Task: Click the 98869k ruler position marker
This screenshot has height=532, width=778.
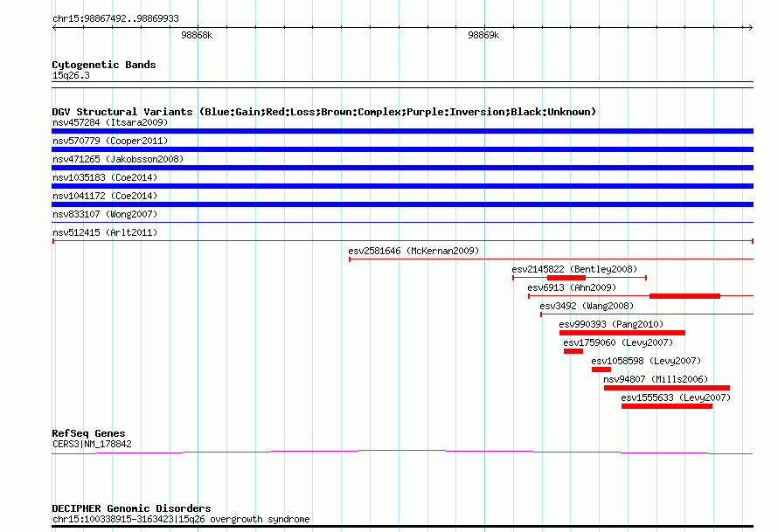Action: pos(483,36)
